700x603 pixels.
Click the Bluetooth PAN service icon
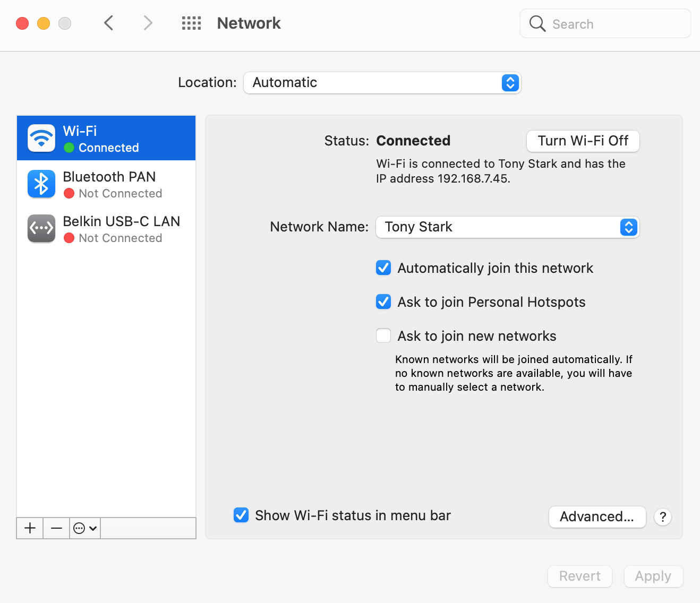click(41, 184)
